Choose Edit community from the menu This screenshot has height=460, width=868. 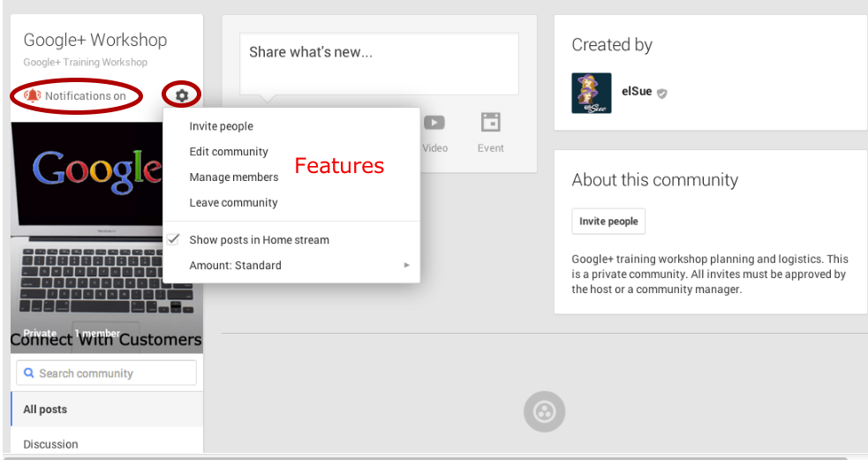(229, 152)
